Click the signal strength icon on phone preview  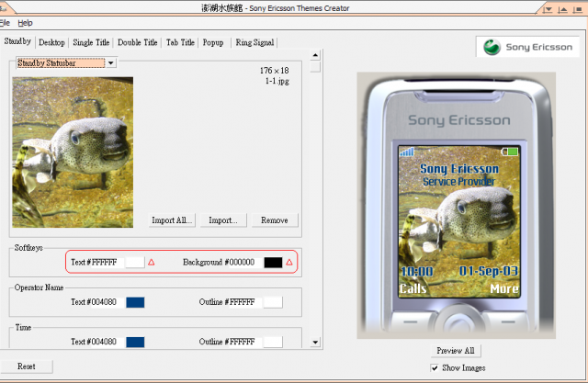click(x=407, y=152)
